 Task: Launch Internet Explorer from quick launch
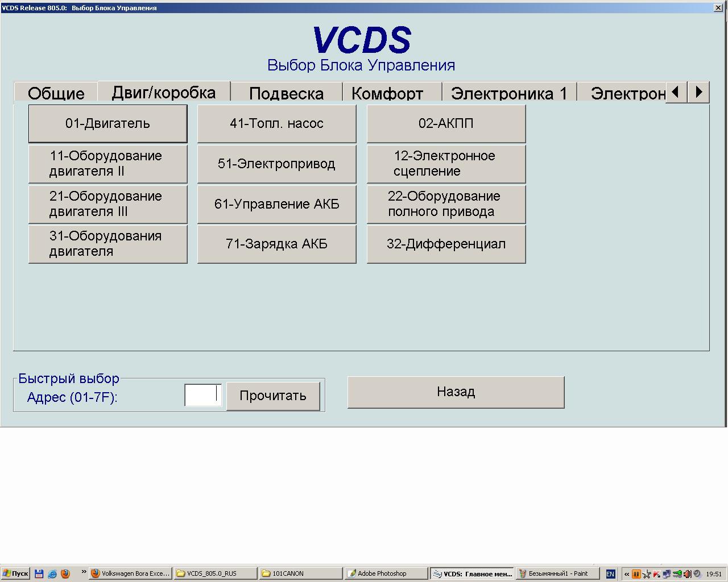(x=52, y=573)
